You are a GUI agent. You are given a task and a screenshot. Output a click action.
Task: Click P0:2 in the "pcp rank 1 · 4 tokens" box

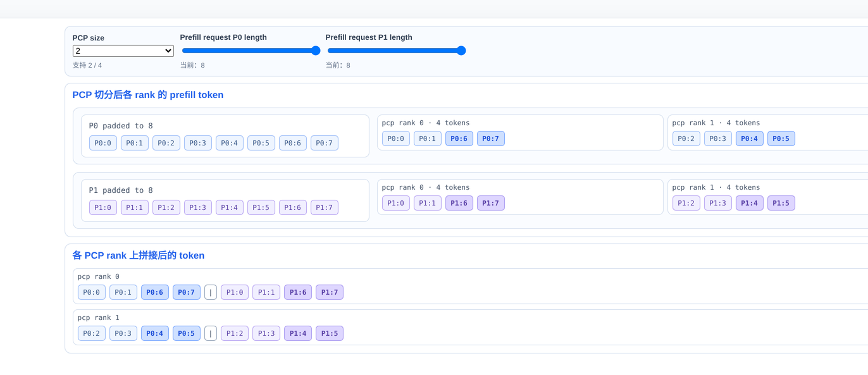click(686, 138)
